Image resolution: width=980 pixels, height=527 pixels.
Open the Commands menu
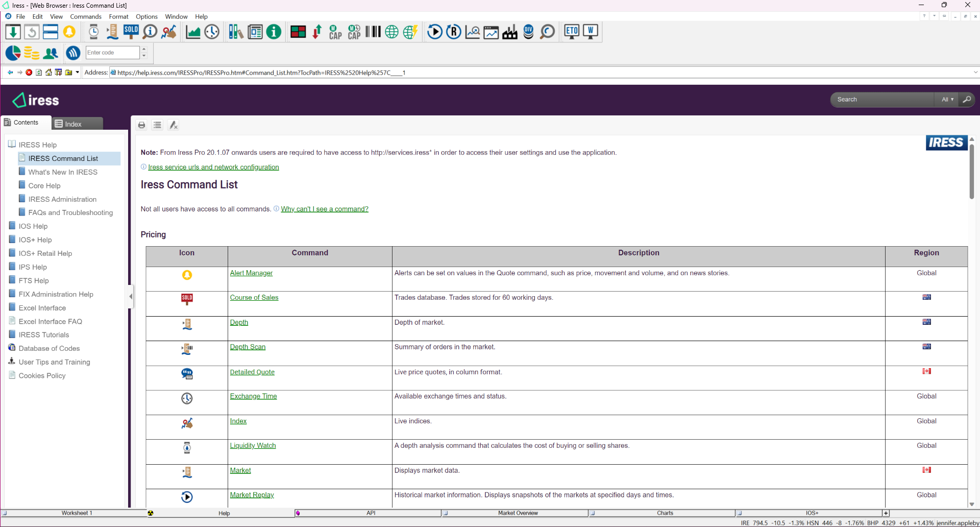point(86,16)
